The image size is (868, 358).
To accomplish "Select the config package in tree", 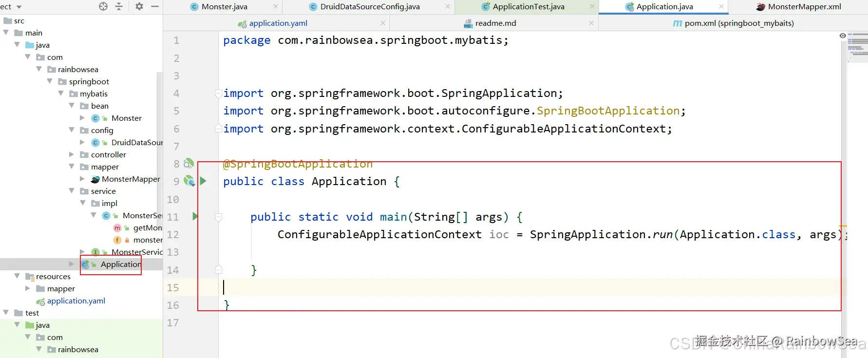I will click(x=102, y=130).
